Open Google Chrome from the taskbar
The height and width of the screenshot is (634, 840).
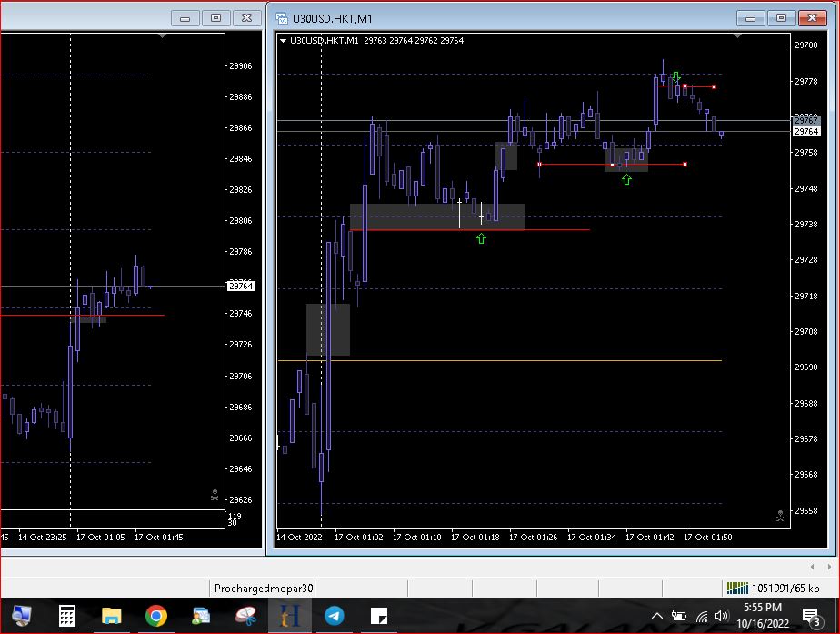coord(155,617)
